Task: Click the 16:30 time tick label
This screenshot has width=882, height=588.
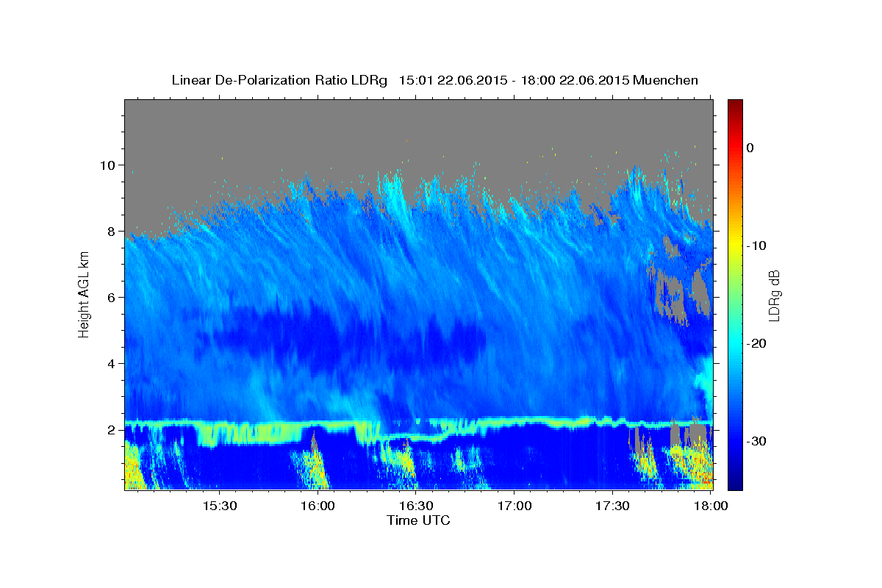Action: click(416, 506)
